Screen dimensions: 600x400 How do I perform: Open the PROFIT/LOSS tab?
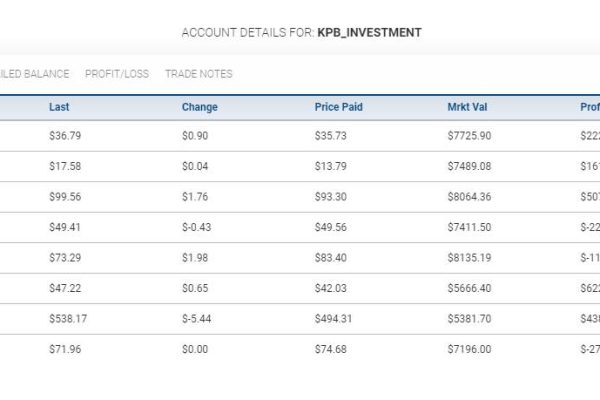tap(117, 74)
